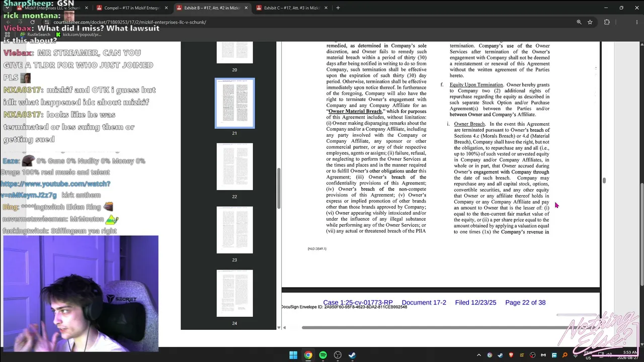This screenshot has width=644, height=362.
Task: Click the Brave icon in system tray
Action: point(511,355)
